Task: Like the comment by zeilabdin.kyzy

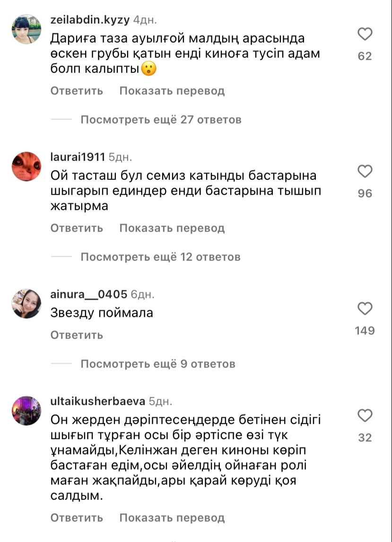Action: 365,34
